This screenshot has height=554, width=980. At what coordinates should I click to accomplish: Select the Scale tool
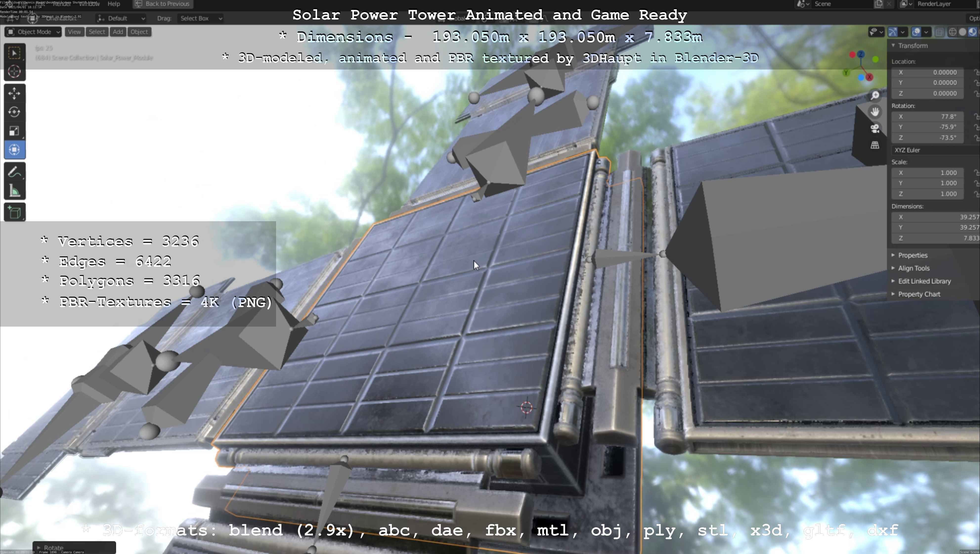tap(14, 131)
